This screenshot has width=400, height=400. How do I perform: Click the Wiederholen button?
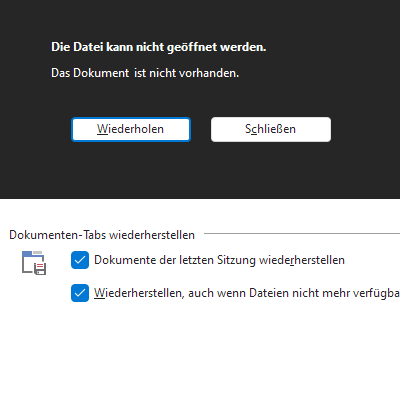click(x=131, y=129)
